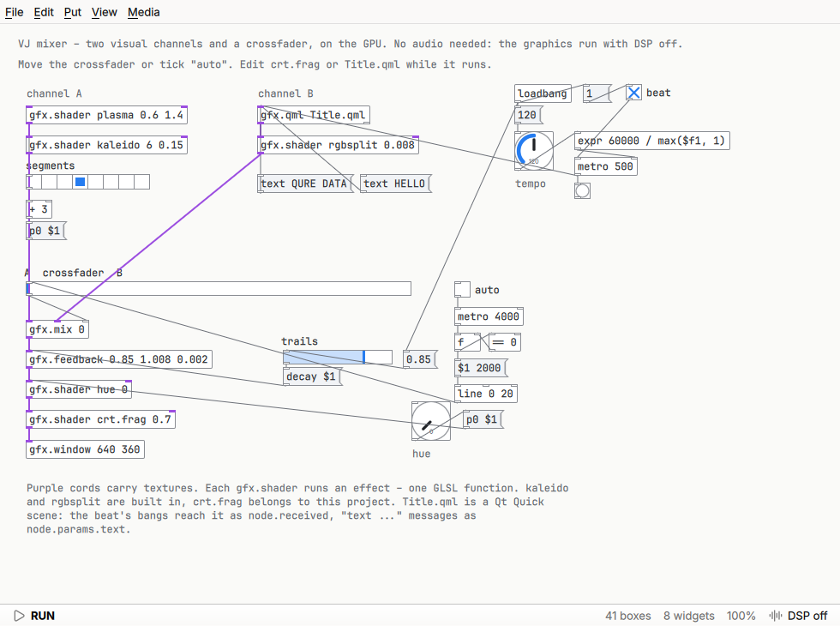
Task: Click the 100% zoom level in status bar
Action: point(741,616)
